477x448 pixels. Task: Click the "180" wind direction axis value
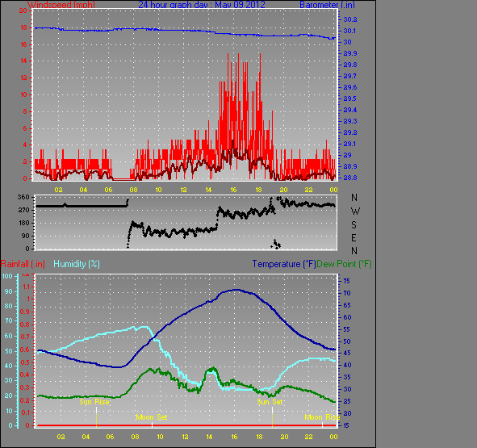[23, 223]
